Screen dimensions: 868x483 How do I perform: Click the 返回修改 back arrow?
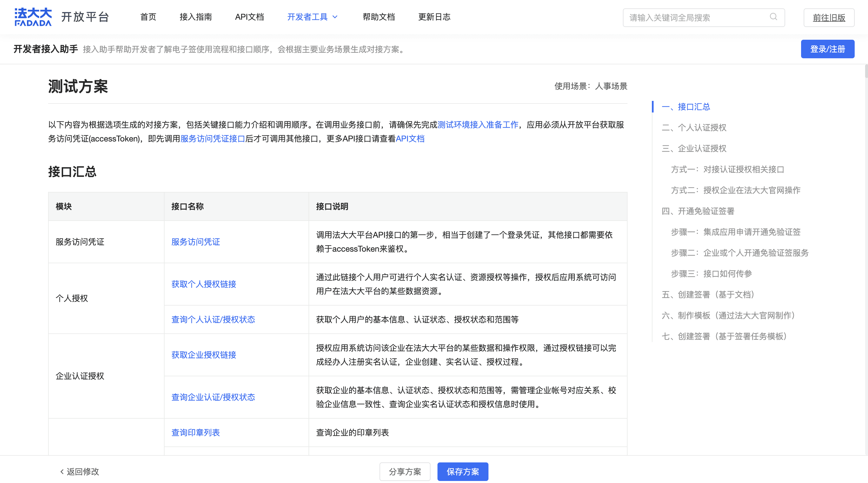62,471
